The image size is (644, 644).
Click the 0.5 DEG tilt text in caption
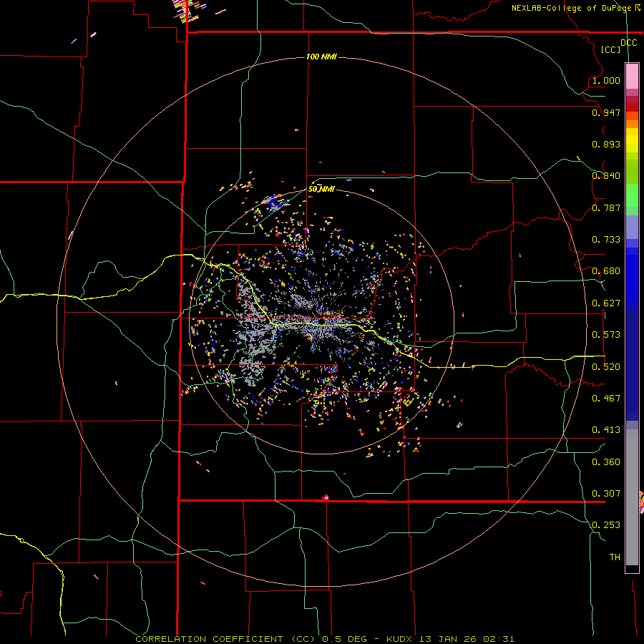tap(345, 639)
